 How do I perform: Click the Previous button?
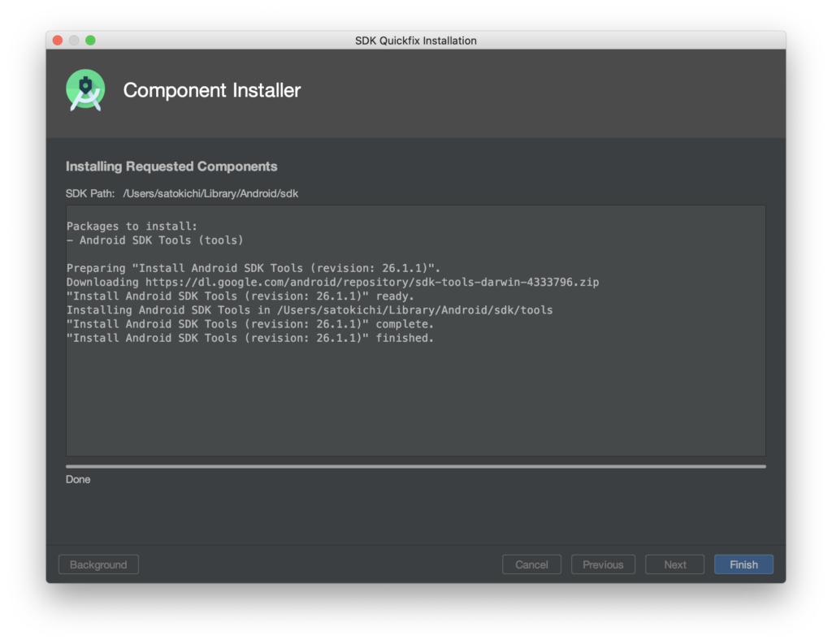603,564
